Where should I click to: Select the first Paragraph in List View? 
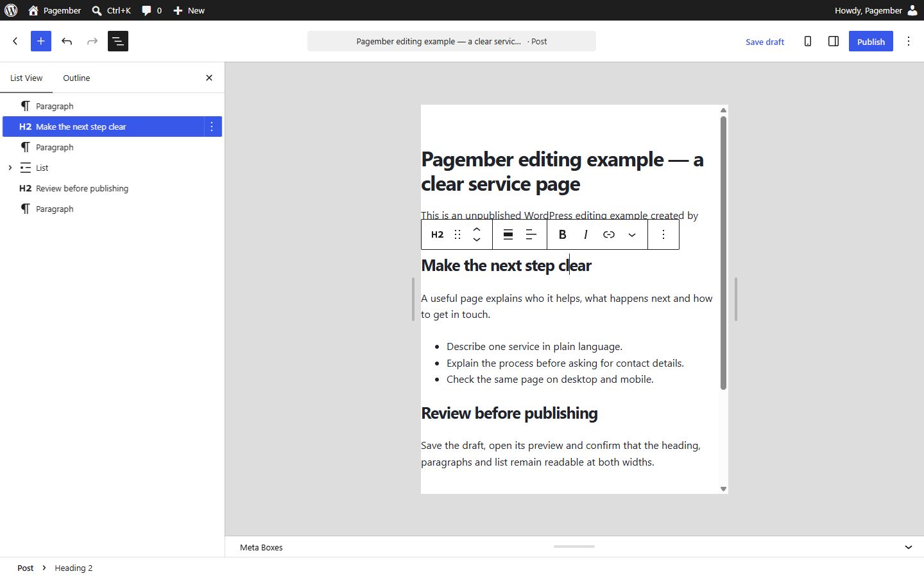[112, 106]
